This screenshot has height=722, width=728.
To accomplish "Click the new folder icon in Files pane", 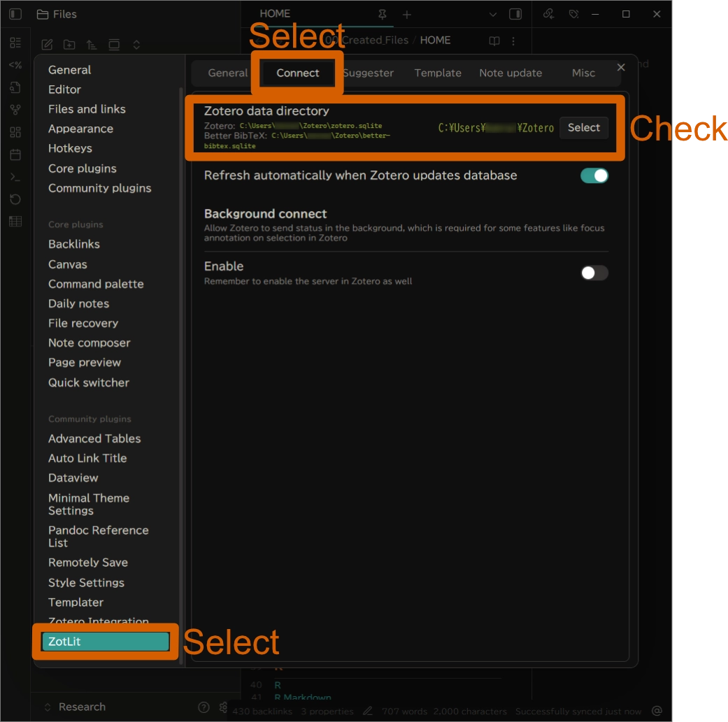I will [x=69, y=45].
